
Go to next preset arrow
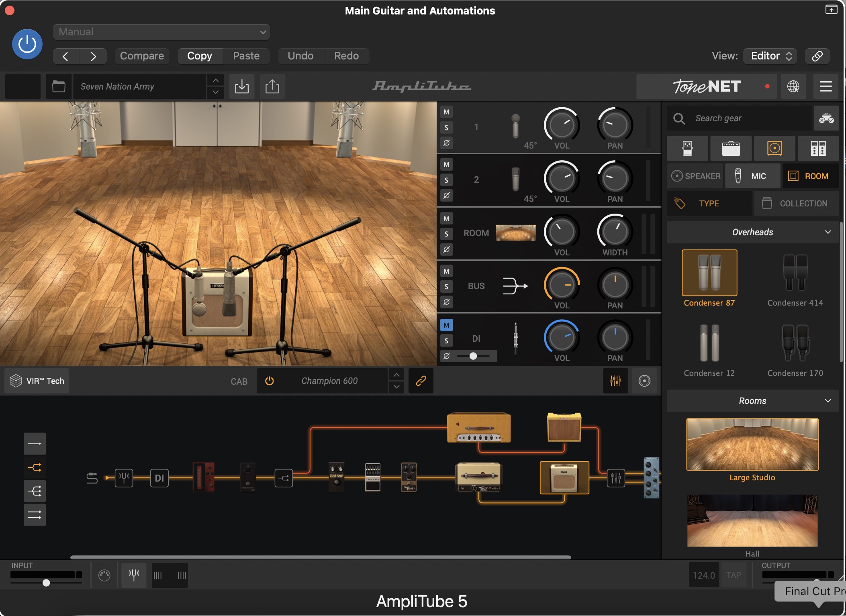[x=93, y=56]
